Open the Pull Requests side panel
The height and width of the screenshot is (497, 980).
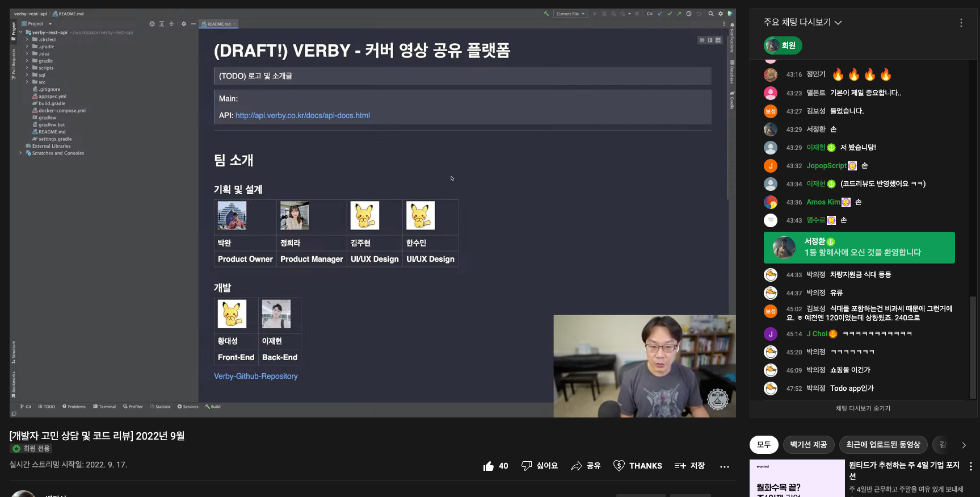pos(14,64)
